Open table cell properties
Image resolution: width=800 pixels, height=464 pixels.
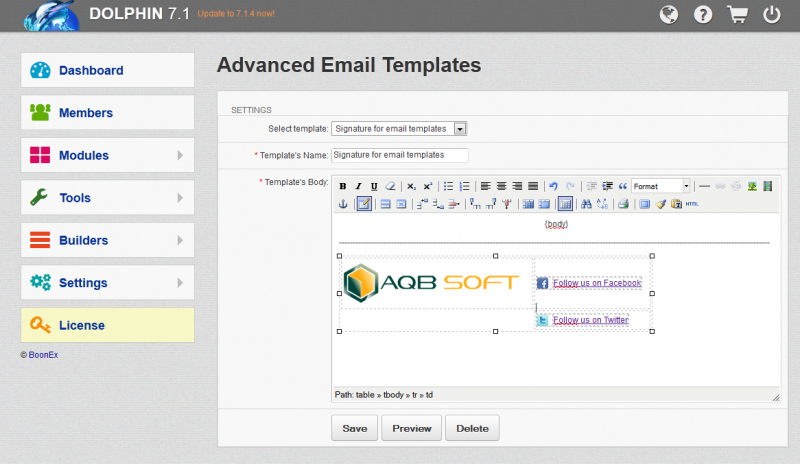402,204
